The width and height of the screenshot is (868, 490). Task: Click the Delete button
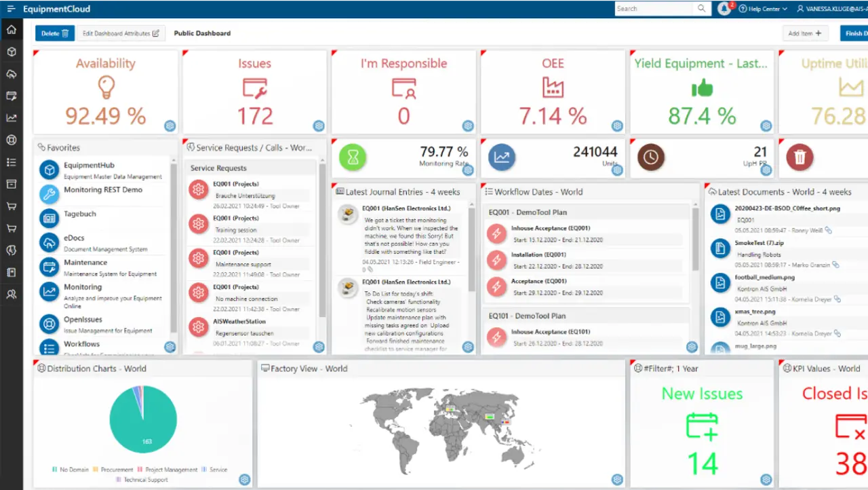coord(54,33)
